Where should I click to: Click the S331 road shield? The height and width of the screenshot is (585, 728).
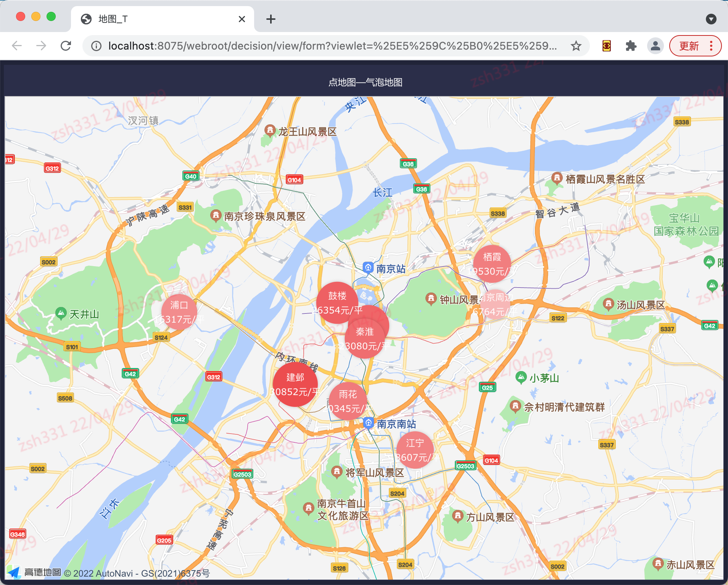(185, 207)
